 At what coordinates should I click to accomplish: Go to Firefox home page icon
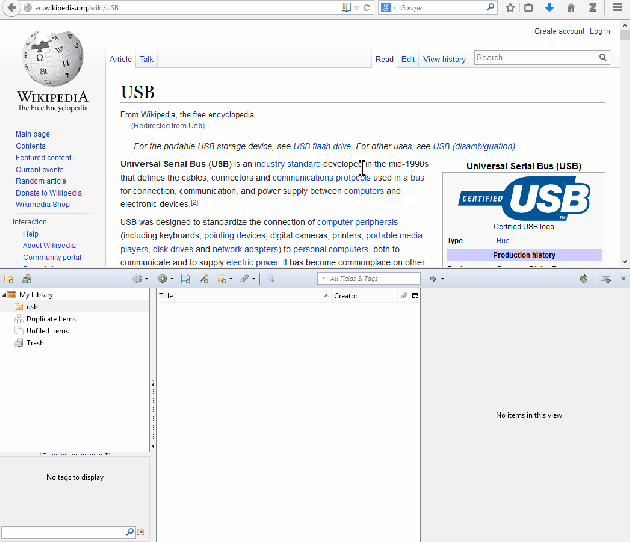pos(571,8)
